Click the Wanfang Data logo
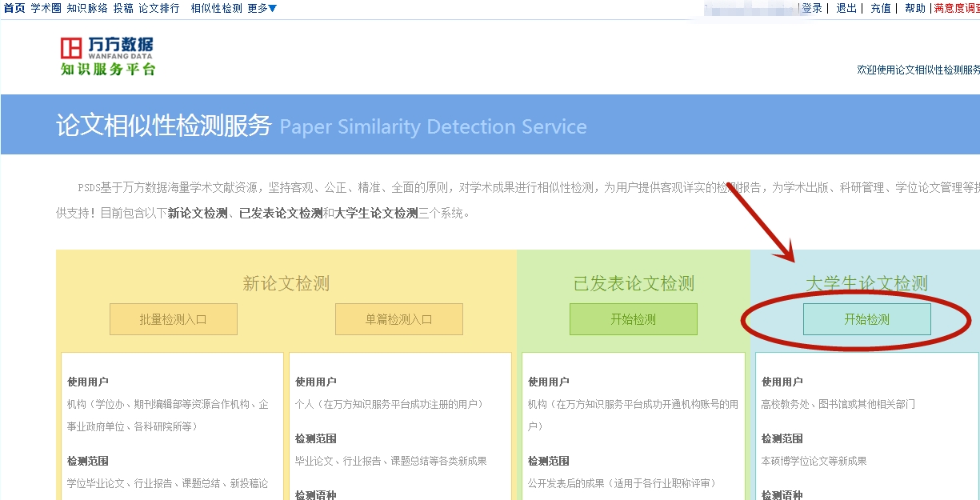 pyautogui.click(x=108, y=56)
